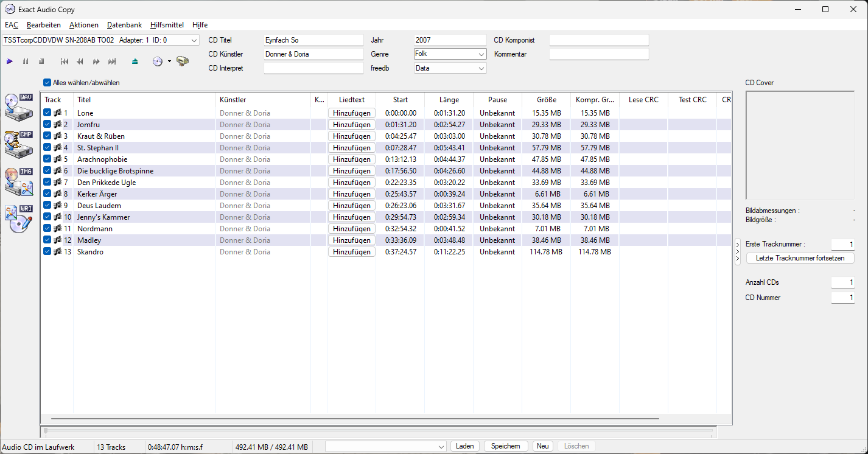The image size is (868, 454).
Task: Click Letzte Tracknummer fortsetzen button
Action: (800, 258)
